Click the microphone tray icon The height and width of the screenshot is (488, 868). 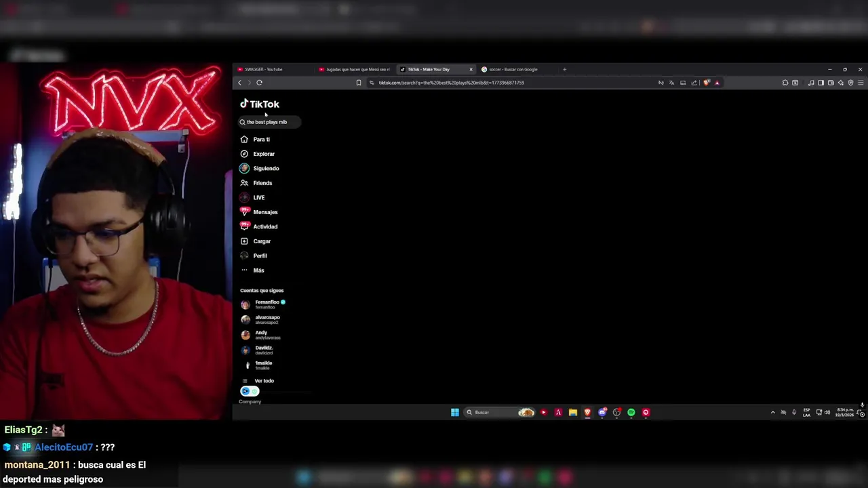pos(794,412)
